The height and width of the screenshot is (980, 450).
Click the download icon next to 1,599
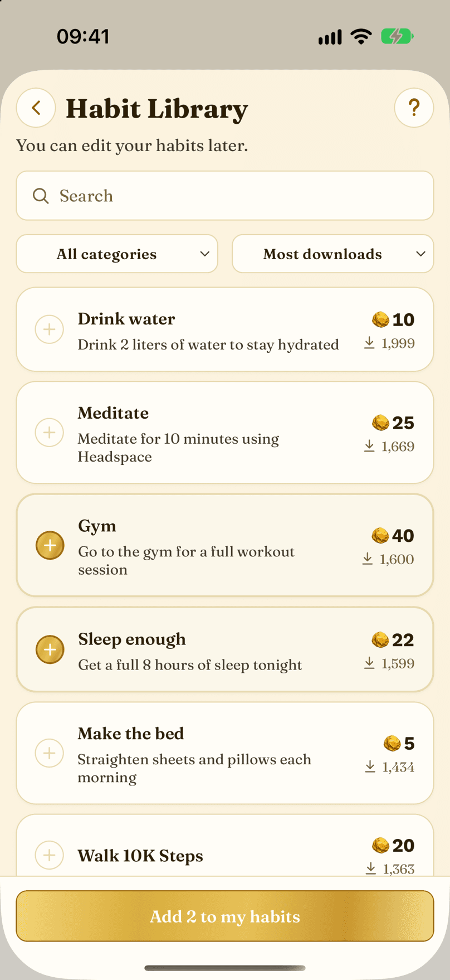click(x=369, y=663)
